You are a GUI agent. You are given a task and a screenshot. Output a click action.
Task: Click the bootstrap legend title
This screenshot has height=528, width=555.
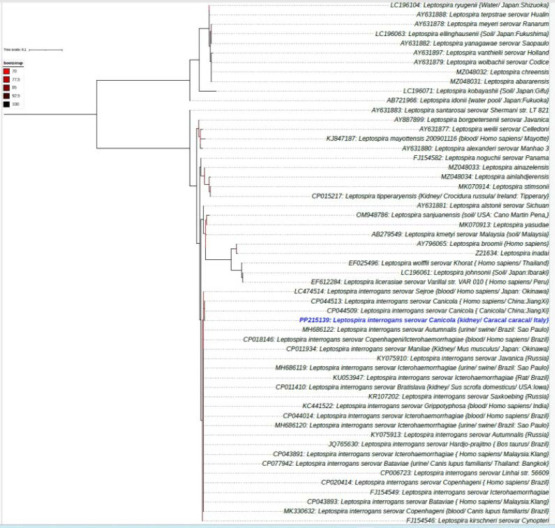tap(13, 63)
